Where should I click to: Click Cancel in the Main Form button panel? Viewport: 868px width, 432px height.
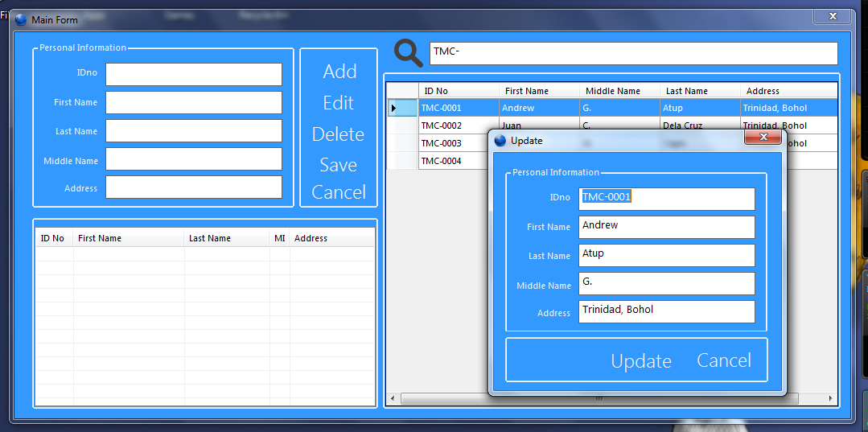(339, 192)
